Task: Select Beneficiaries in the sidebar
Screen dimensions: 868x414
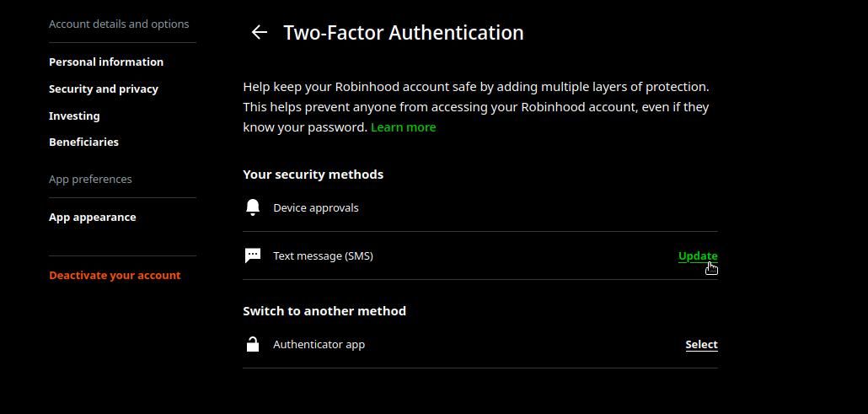Action: 83,142
